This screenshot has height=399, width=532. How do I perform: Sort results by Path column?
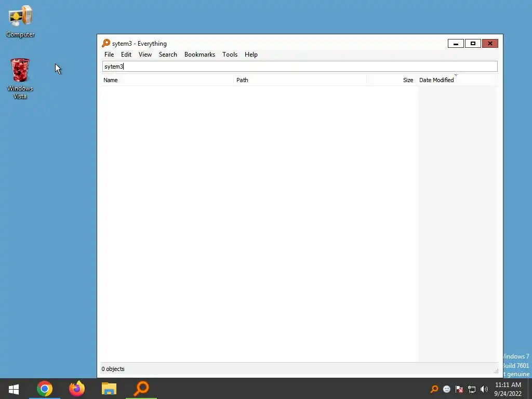(x=300, y=80)
